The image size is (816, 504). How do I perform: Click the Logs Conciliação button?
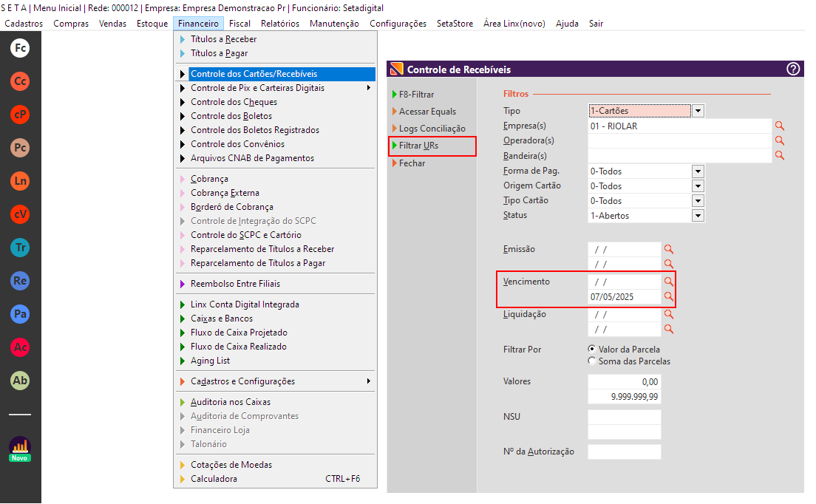432,129
